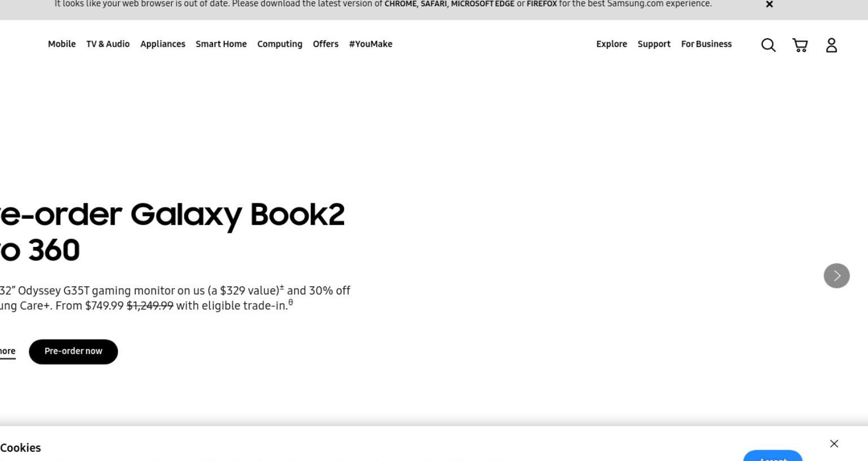The image size is (868, 461).
Task: Accept cookies with the blue button
Action: pyautogui.click(x=772, y=456)
